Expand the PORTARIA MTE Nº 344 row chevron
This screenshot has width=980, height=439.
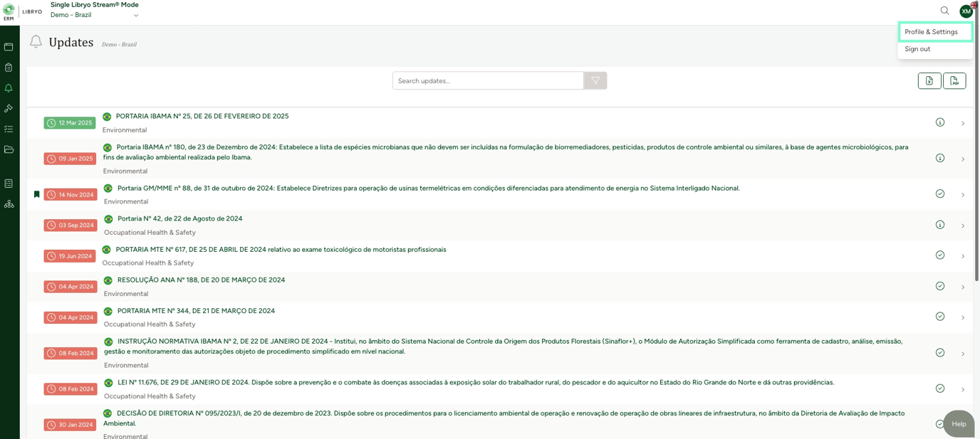[963, 318]
